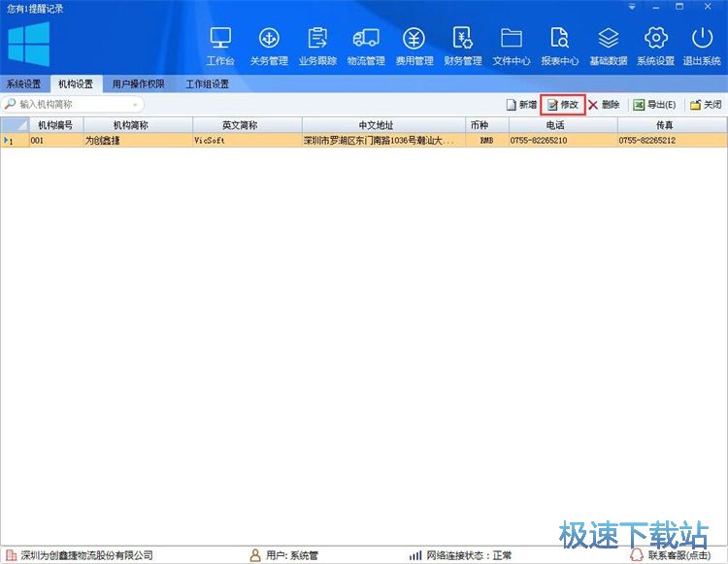Click the 联系客服 customer service icon
This screenshot has width=728, height=564.
point(637,555)
